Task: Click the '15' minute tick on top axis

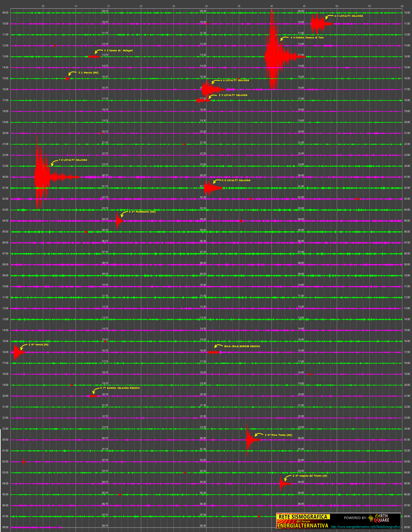Action: (108, 6)
